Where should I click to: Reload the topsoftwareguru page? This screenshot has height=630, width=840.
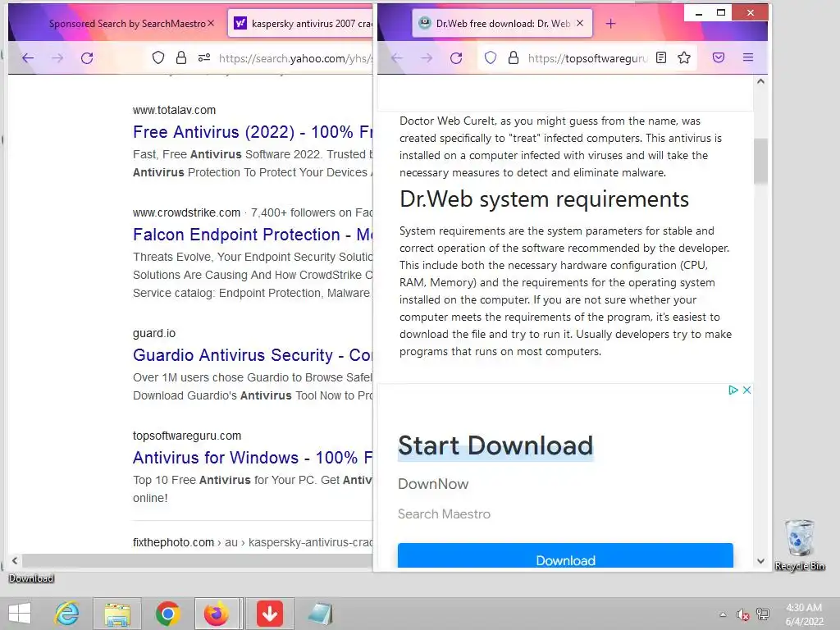click(x=456, y=58)
